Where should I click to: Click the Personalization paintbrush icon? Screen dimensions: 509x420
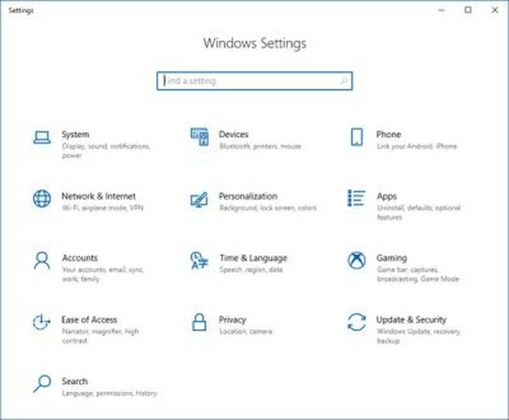(199, 199)
